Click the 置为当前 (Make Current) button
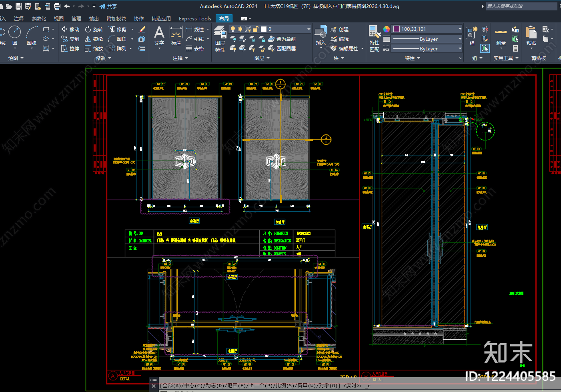The image size is (561, 392). point(282,39)
